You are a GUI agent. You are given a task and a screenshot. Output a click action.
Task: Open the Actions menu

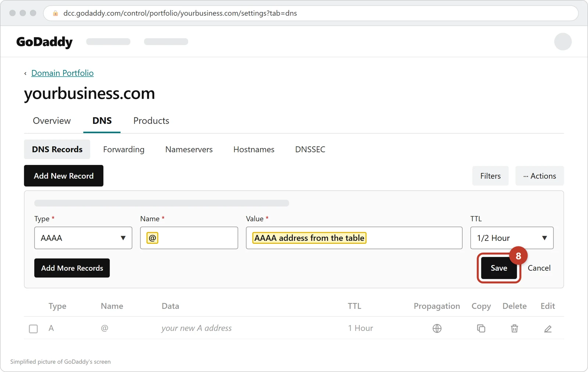pyautogui.click(x=539, y=176)
